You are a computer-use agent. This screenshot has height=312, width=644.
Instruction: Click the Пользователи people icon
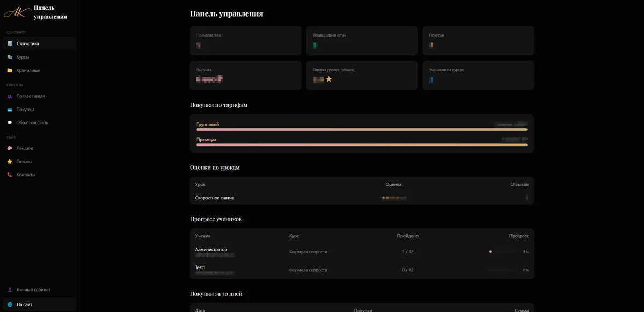10,96
